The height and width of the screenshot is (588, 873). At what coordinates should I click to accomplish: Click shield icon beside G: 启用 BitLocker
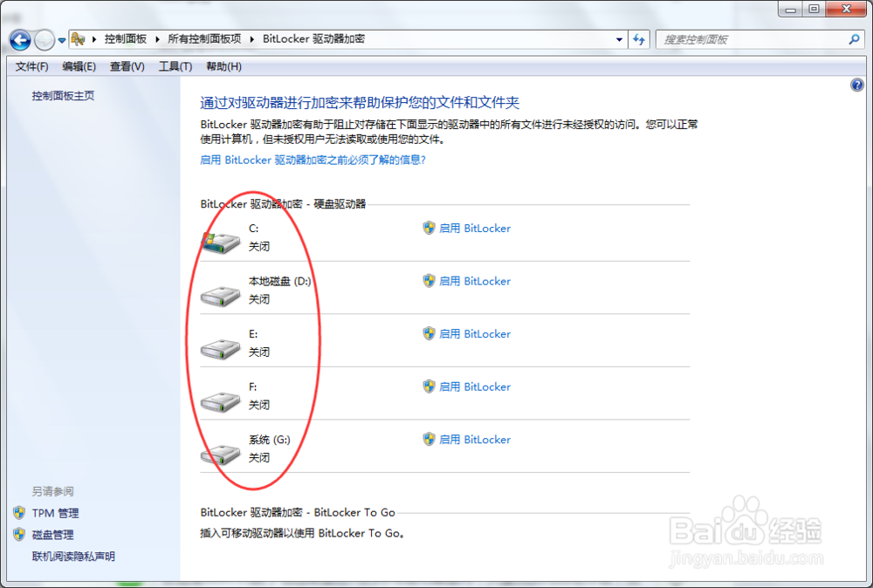[x=429, y=439]
